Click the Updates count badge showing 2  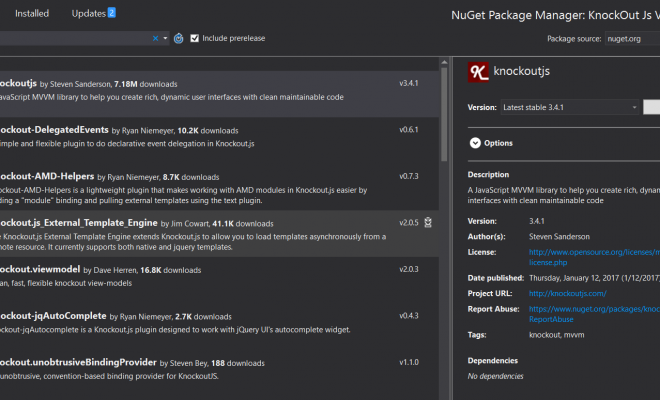(112, 13)
